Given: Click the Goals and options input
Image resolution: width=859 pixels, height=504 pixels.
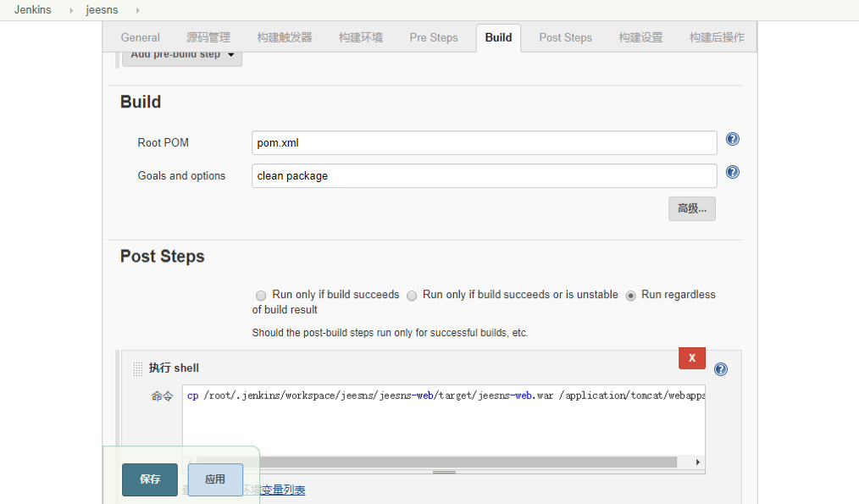Looking at the screenshot, I should pyautogui.click(x=485, y=176).
